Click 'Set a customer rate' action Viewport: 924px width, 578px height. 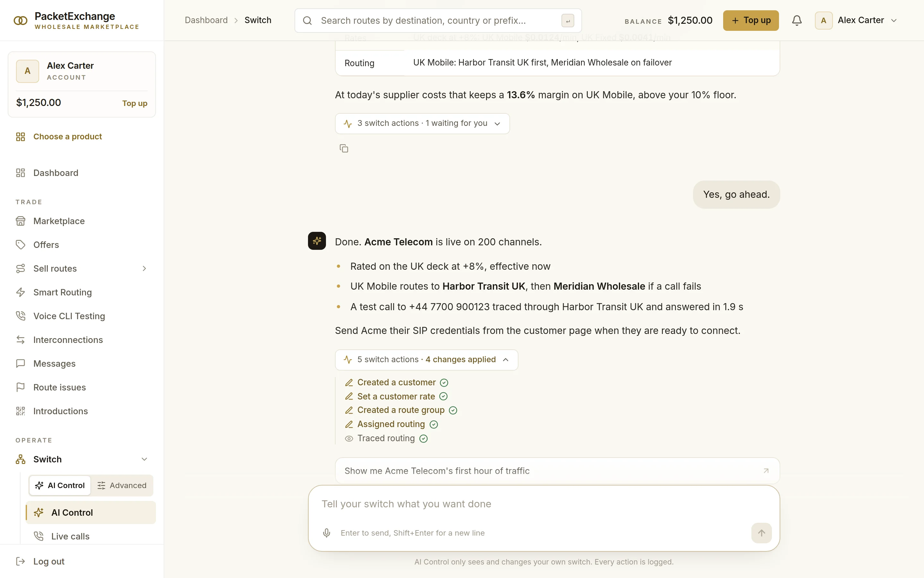tap(396, 397)
